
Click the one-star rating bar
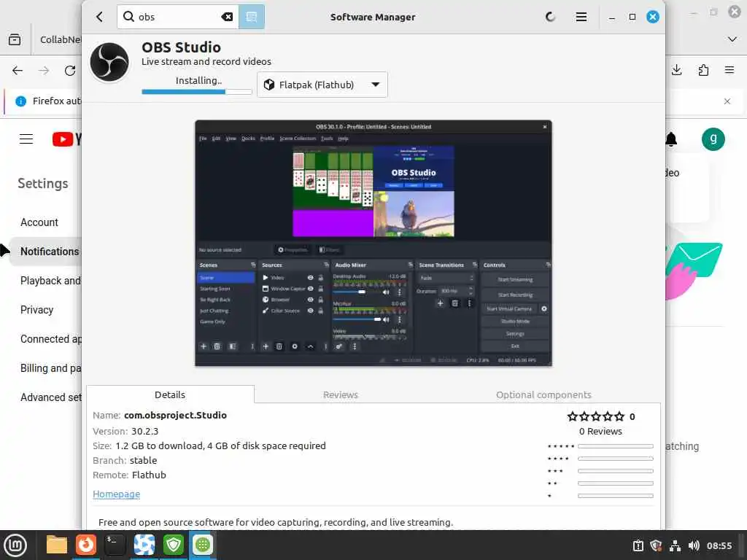[x=615, y=496]
